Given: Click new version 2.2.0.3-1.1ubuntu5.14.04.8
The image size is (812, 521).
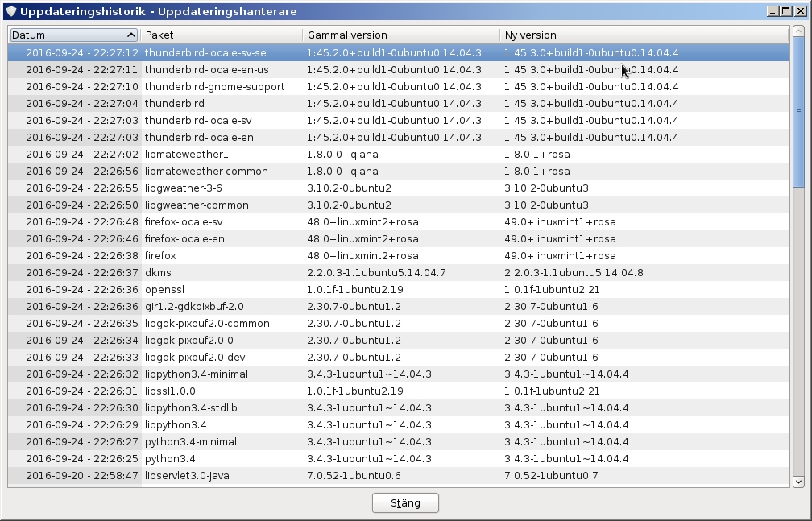Looking at the screenshot, I should [x=574, y=272].
